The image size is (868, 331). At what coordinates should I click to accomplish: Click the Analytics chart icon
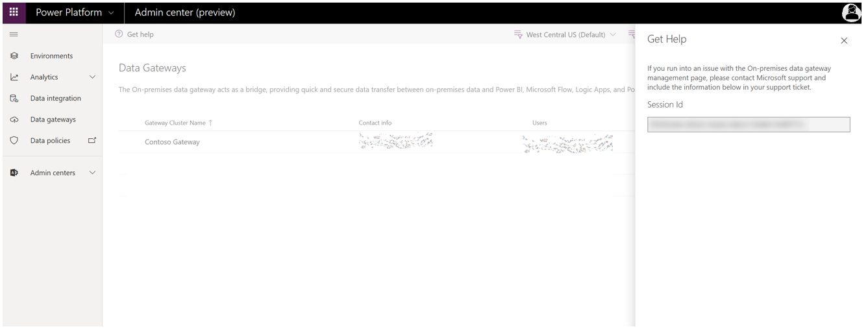pos(14,77)
